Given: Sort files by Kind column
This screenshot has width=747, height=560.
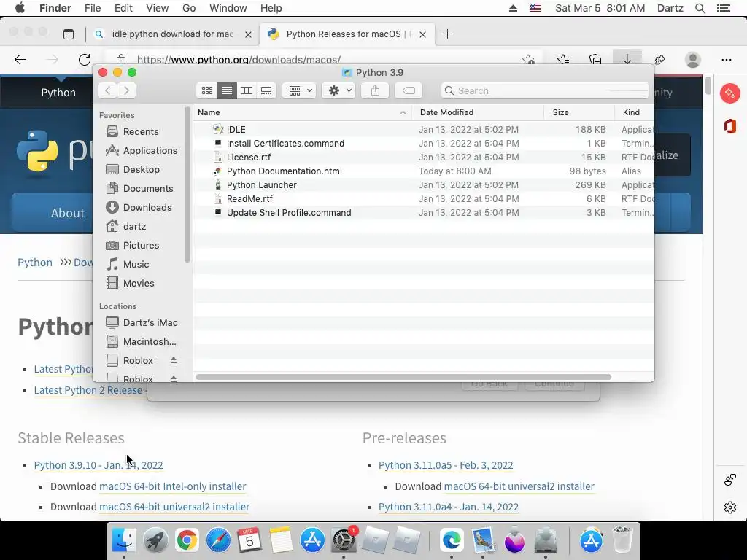Looking at the screenshot, I should tap(635, 112).
